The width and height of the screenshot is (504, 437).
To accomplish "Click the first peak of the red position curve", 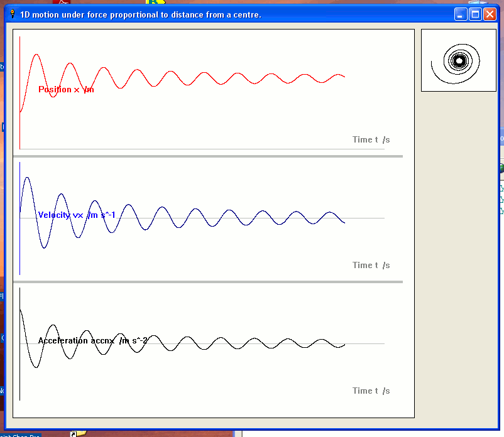I will coord(37,55).
